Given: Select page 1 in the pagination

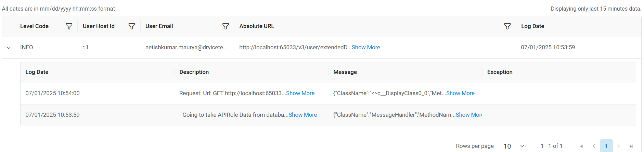Looking at the screenshot, I should [x=606, y=146].
